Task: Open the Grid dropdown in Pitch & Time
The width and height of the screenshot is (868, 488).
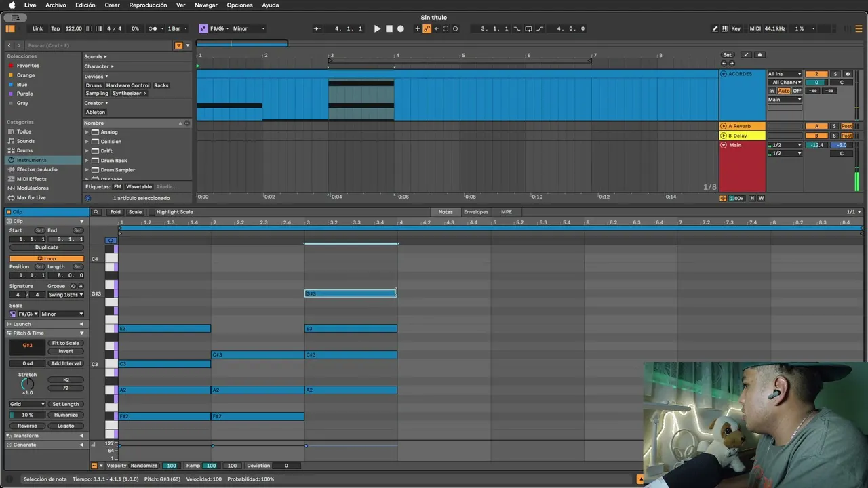Action: [x=27, y=404]
